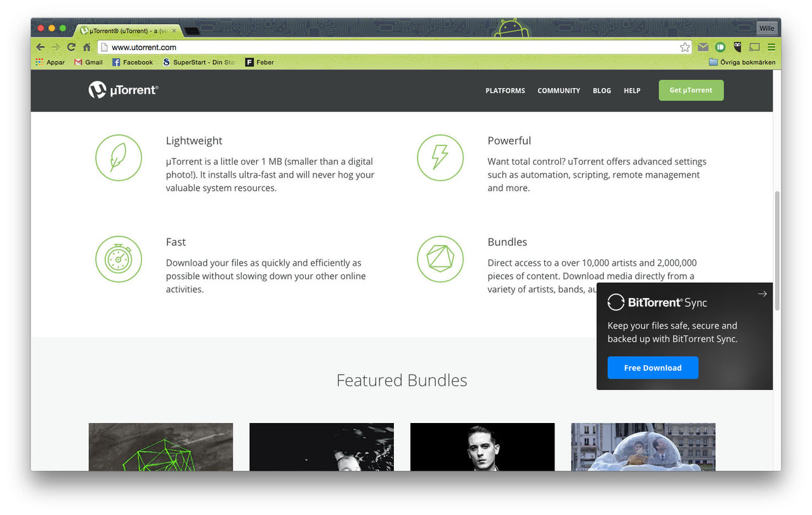Click the Cast extension icon
The width and height of the screenshot is (812, 515).
(x=754, y=47)
